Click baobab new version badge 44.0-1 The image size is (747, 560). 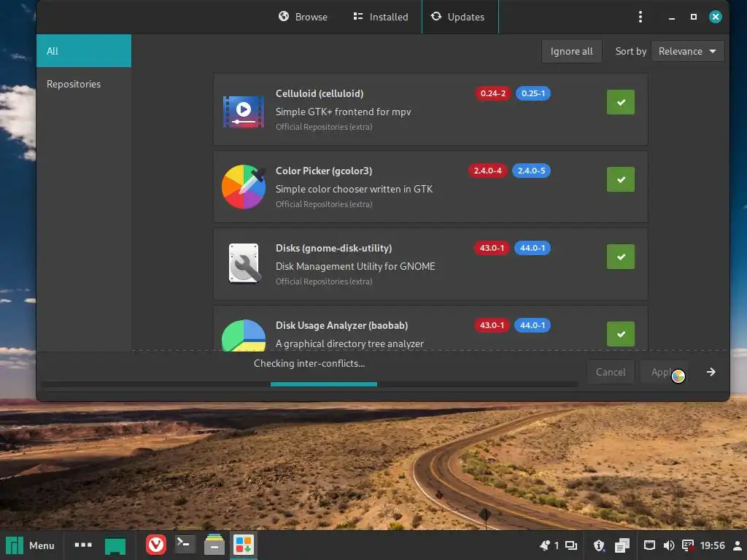[532, 325]
